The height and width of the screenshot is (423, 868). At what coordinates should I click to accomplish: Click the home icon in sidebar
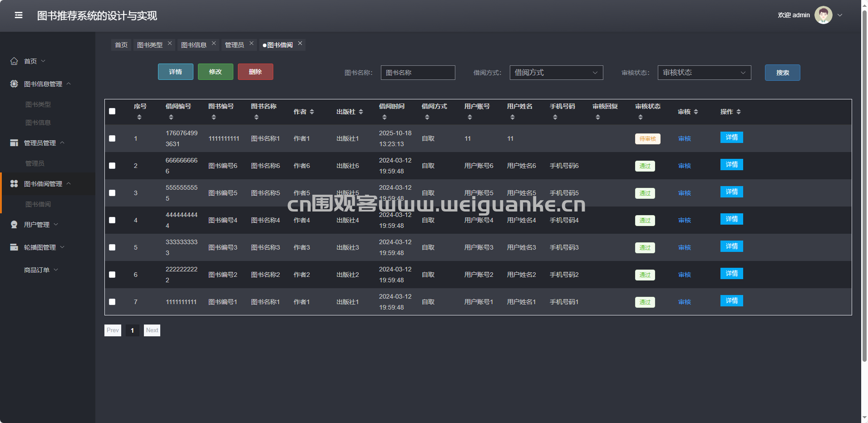pyautogui.click(x=14, y=61)
